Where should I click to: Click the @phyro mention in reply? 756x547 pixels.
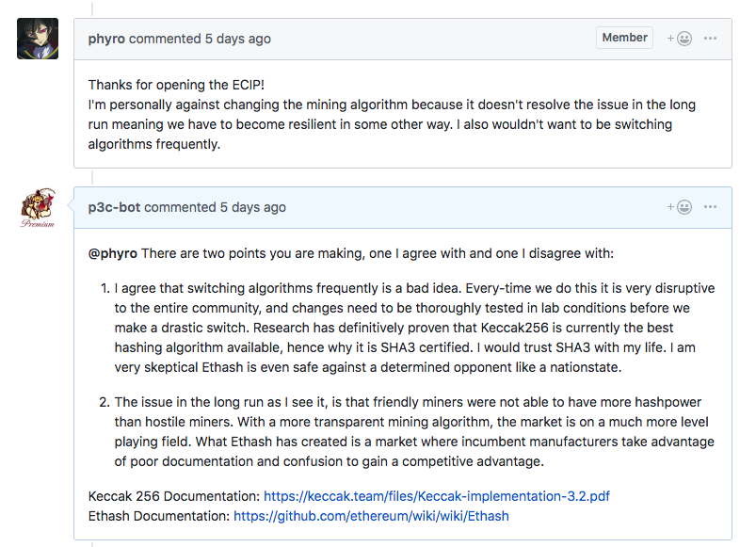(112, 253)
